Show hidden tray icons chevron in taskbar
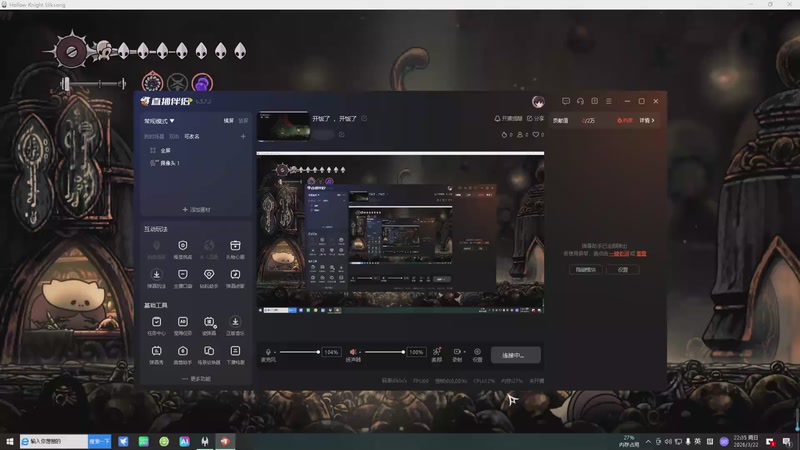Image resolution: width=800 pixels, height=450 pixels. 648,441
